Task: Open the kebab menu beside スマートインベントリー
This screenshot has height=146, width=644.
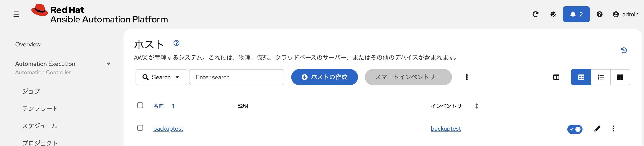Action: pyautogui.click(x=466, y=77)
